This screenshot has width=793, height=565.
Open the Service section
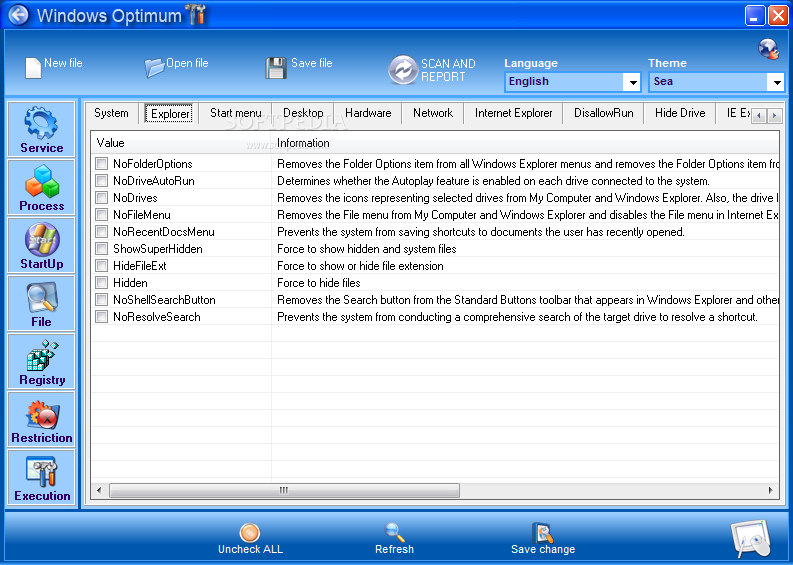click(41, 129)
